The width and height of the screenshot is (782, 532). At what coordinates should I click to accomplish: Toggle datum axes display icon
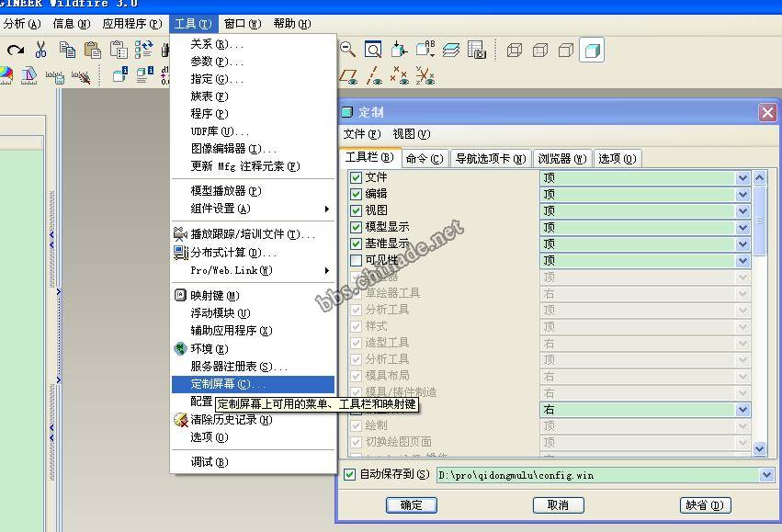374,75
